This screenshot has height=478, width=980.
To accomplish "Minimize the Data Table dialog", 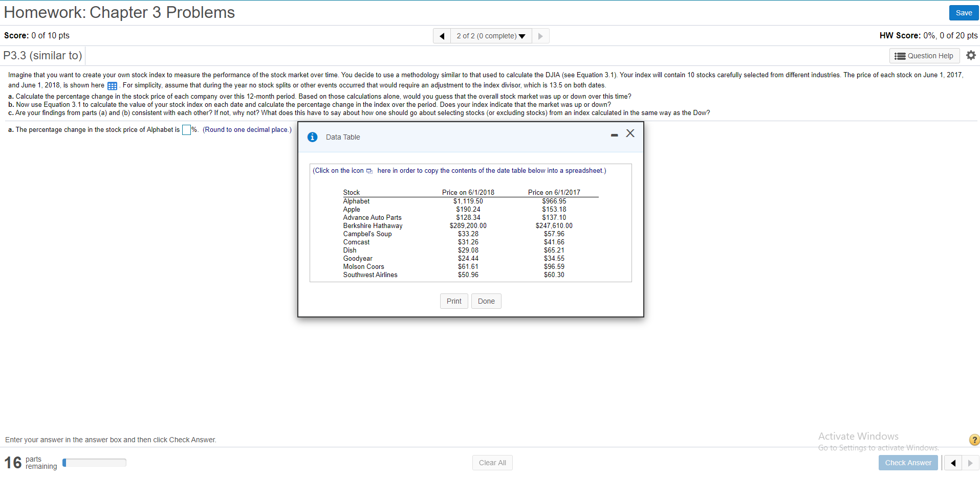I will [x=614, y=135].
